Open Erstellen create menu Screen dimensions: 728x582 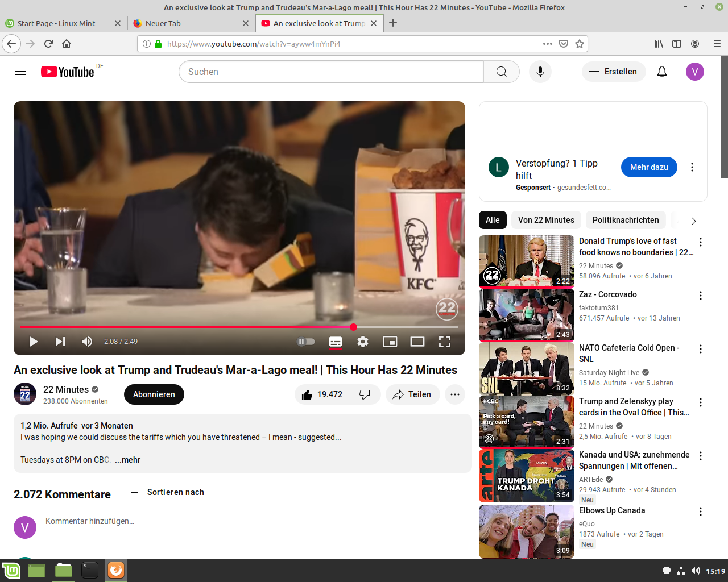coord(614,72)
